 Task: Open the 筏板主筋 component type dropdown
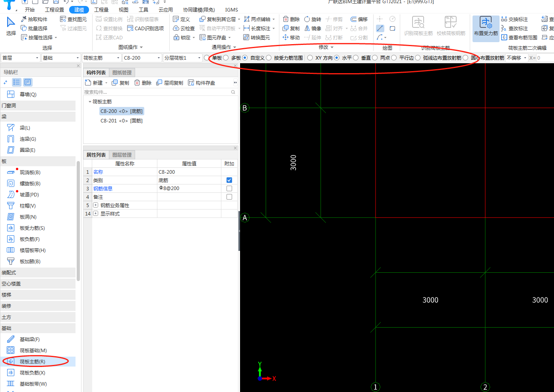point(101,58)
